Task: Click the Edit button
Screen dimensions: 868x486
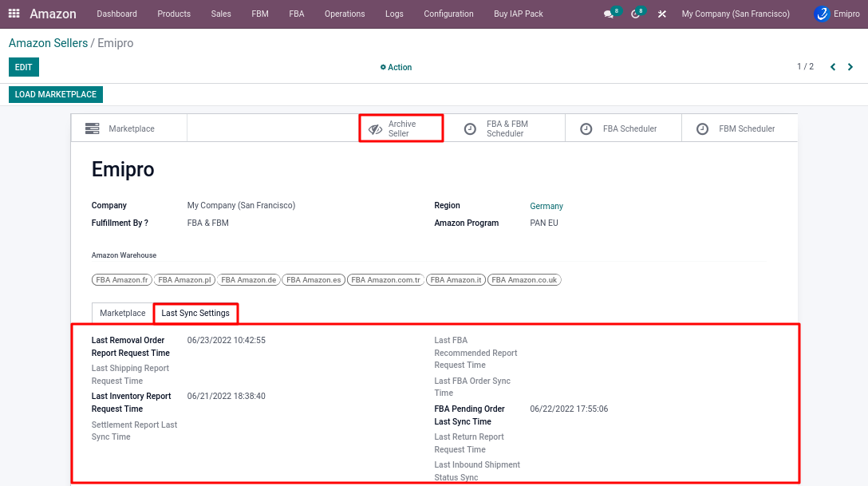Action: pyautogui.click(x=24, y=68)
